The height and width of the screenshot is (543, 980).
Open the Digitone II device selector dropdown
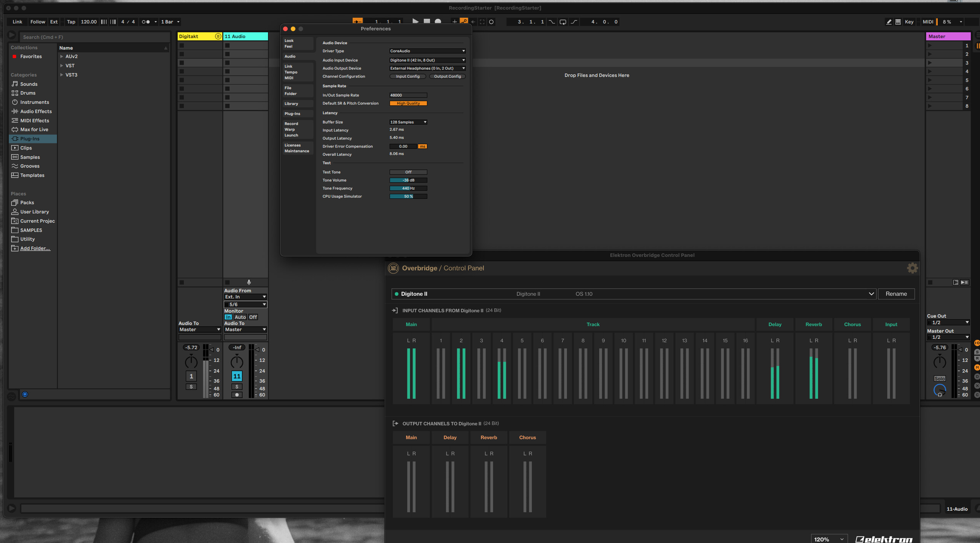point(634,294)
